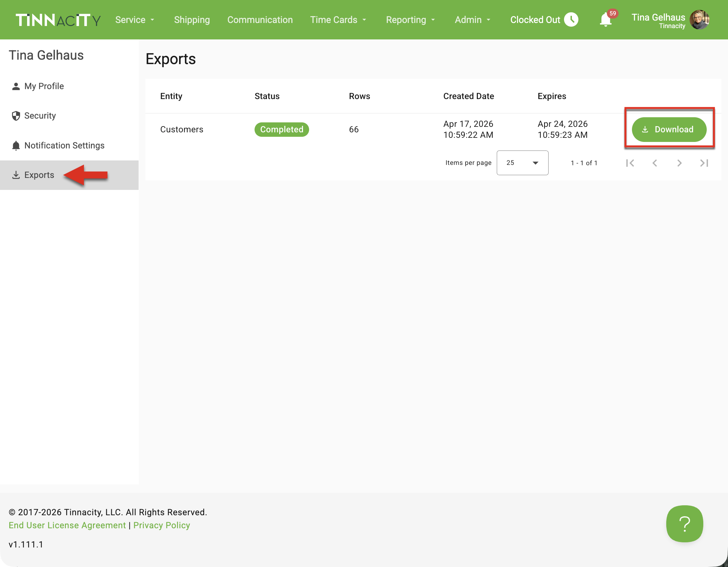The width and height of the screenshot is (728, 567).
Task: Jump to last page arrow
Action: tap(704, 163)
